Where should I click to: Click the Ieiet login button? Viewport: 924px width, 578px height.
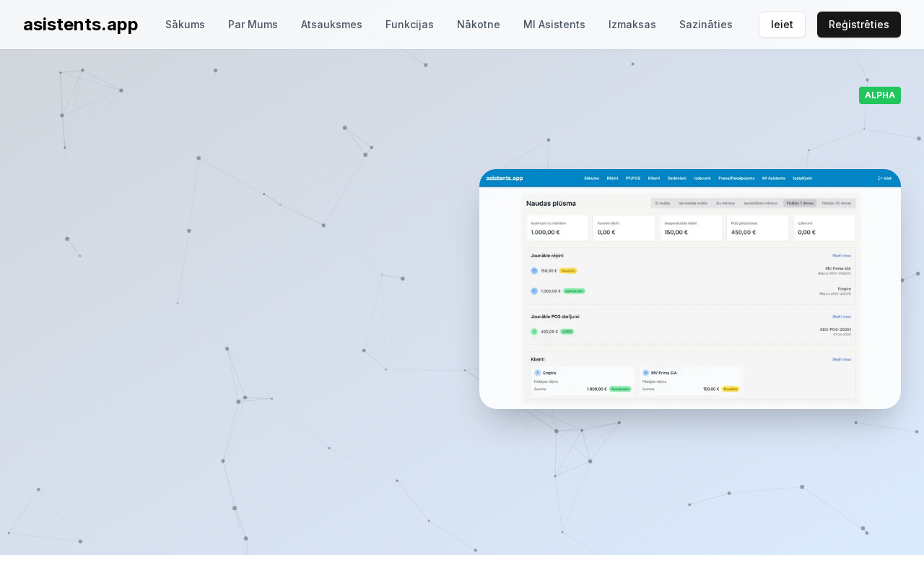782,25
